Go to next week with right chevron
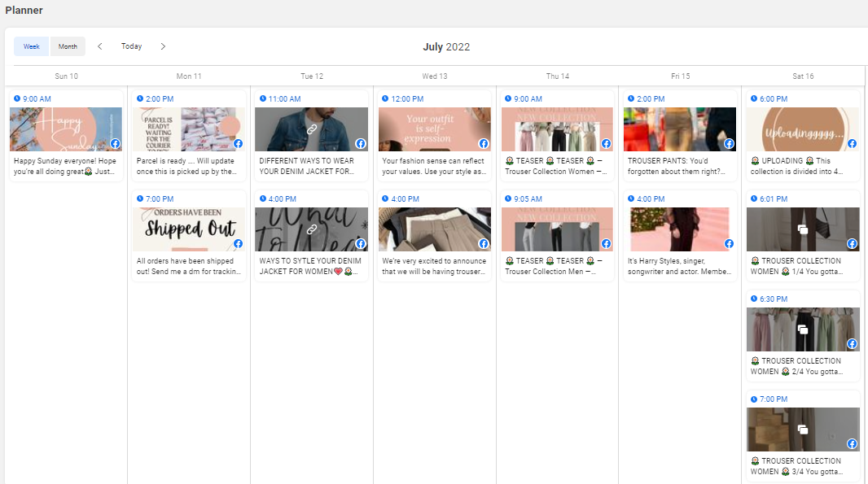The height and width of the screenshot is (484, 868). (x=163, y=46)
